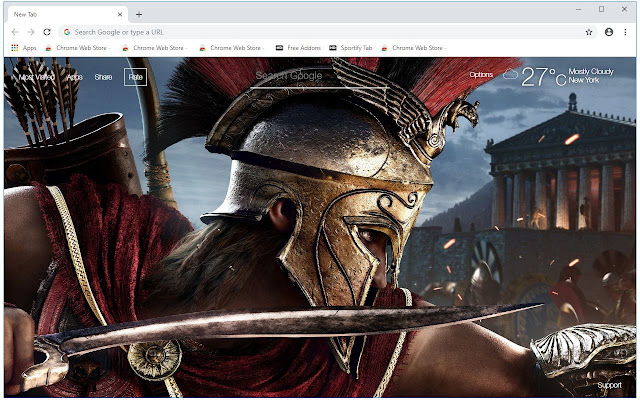Open the first Chrome Web Store bookmark
This screenshot has width=640, height=400.
coord(78,48)
